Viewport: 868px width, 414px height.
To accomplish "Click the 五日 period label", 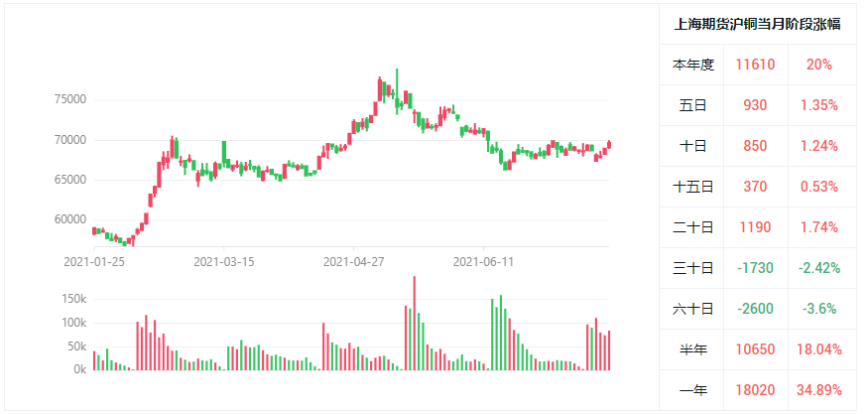I will [692, 105].
